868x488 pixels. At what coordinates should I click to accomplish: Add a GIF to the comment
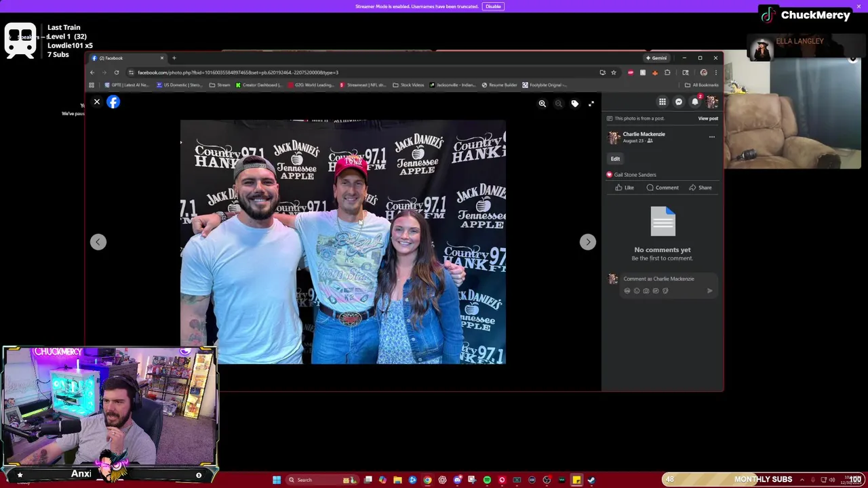pos(656,291)
